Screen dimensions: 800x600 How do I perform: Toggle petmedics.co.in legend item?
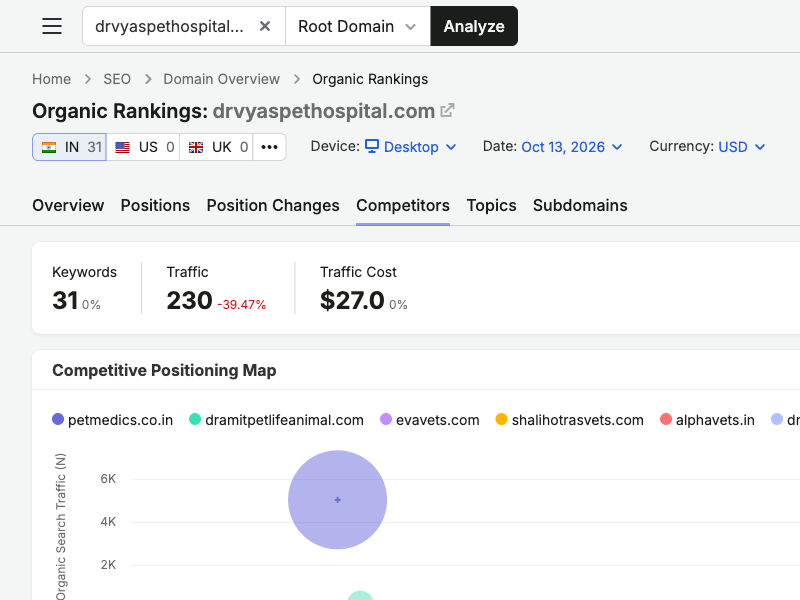coord(113,420)
